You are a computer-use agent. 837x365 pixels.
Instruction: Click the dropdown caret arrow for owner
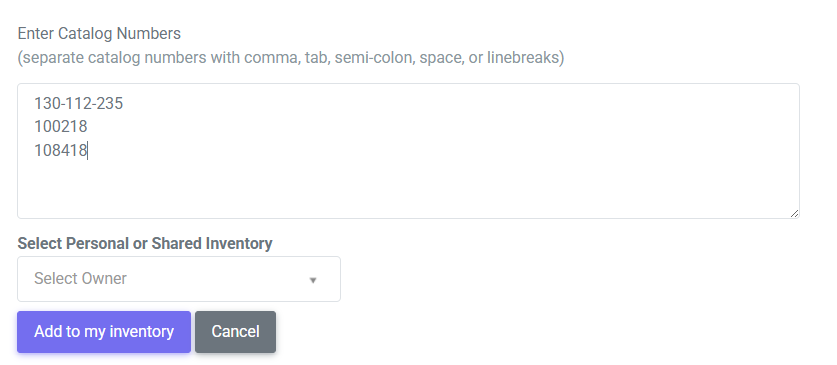coord(313,280)
